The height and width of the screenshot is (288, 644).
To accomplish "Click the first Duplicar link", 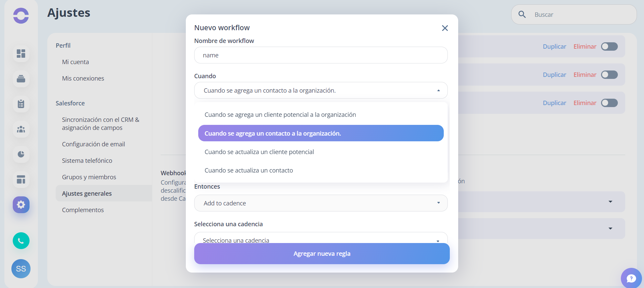I will pyautogui.click(x=554, y=46).
